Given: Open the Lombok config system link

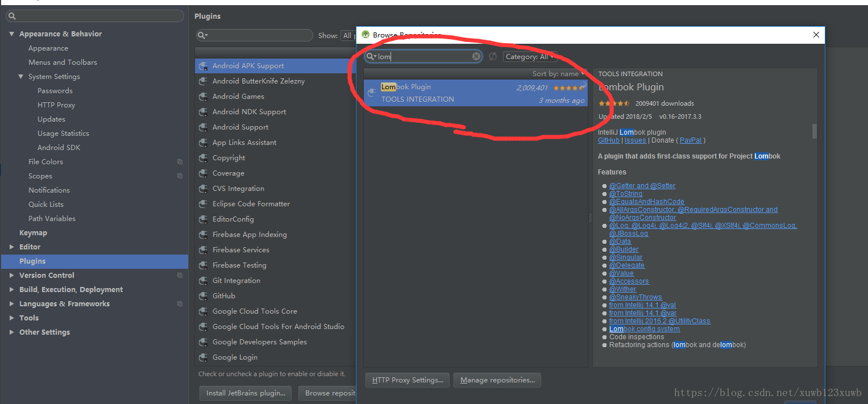Looking at the screenshot, I should [x=645, y=329].
